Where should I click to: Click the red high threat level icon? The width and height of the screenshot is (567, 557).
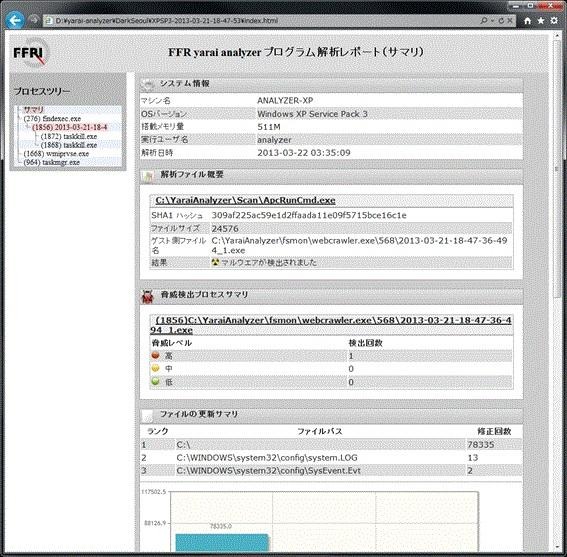tap(155, 356)
